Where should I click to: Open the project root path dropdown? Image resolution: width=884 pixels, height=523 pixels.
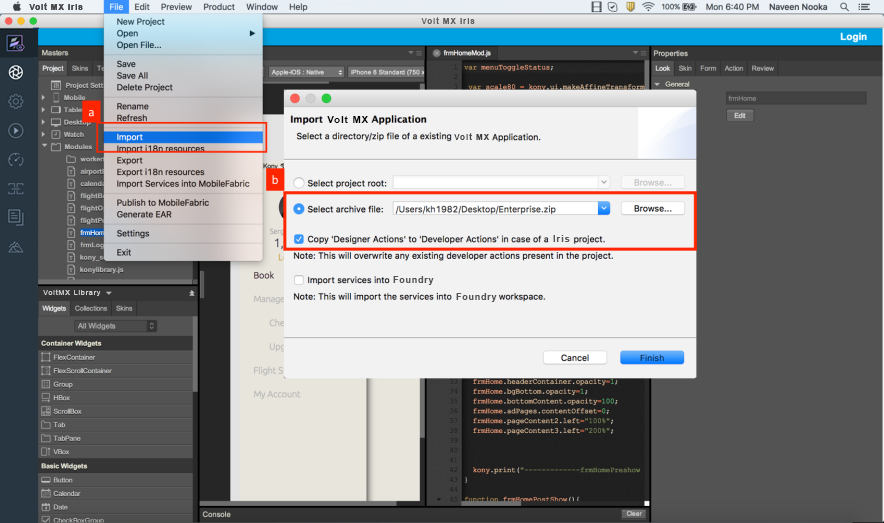coord(604,182)
